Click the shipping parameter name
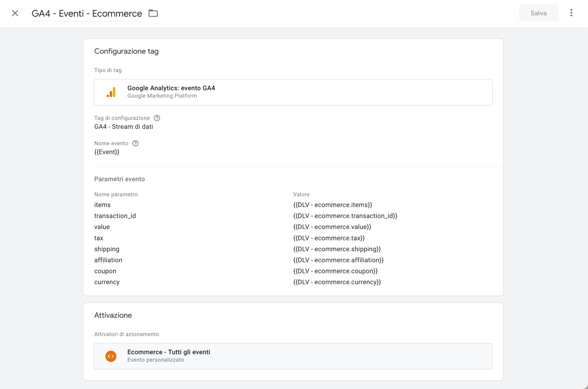Screen dimensions: 588x389 [107, 249]
